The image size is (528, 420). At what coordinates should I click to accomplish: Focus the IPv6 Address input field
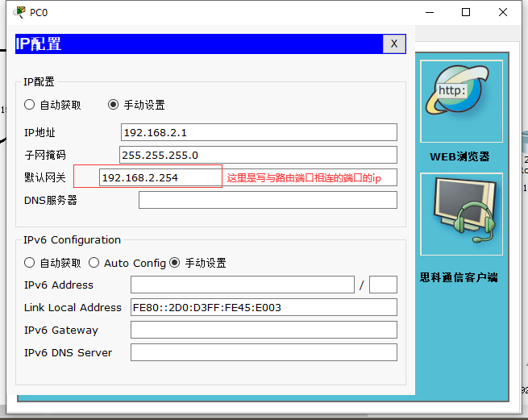tap(243, 285)
